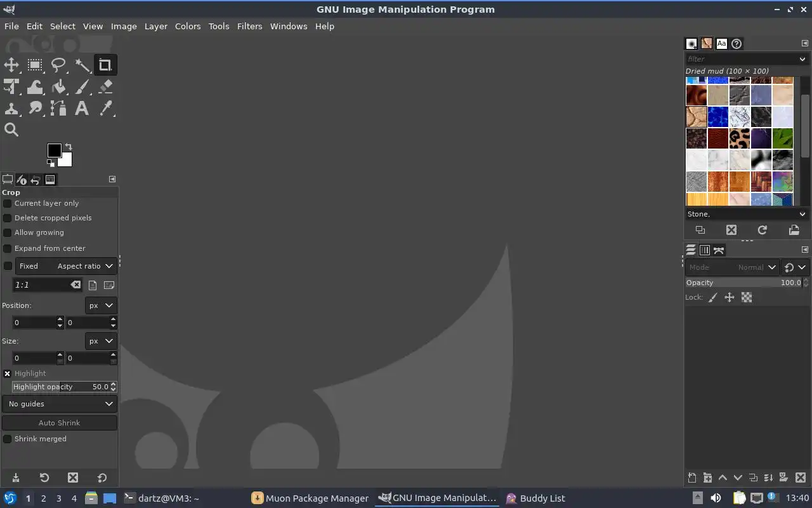
Task: Refresh patterns list
Action: tap(763, 230)
